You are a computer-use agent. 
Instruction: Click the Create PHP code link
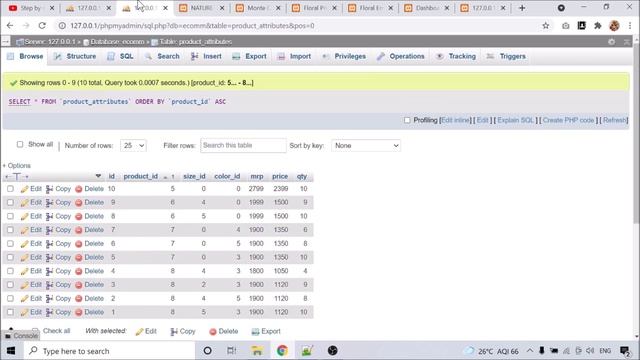(x=568, y=120)
